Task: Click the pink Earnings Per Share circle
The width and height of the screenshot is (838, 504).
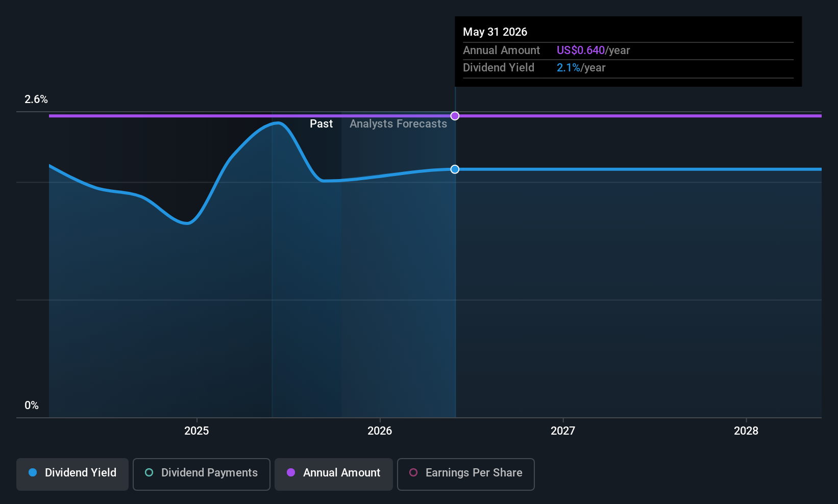Action: [413, 472]
